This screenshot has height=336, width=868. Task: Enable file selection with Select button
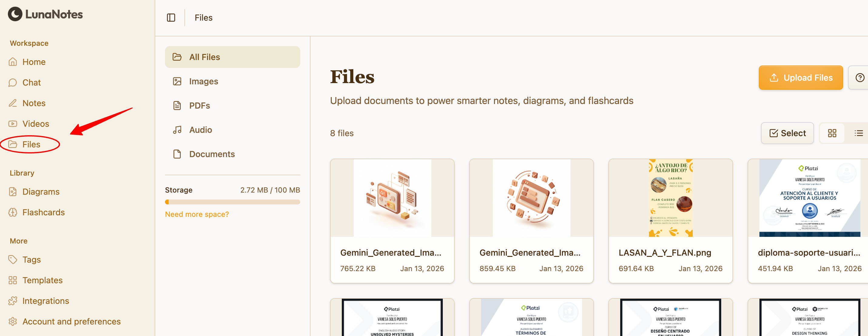[787, 133]
